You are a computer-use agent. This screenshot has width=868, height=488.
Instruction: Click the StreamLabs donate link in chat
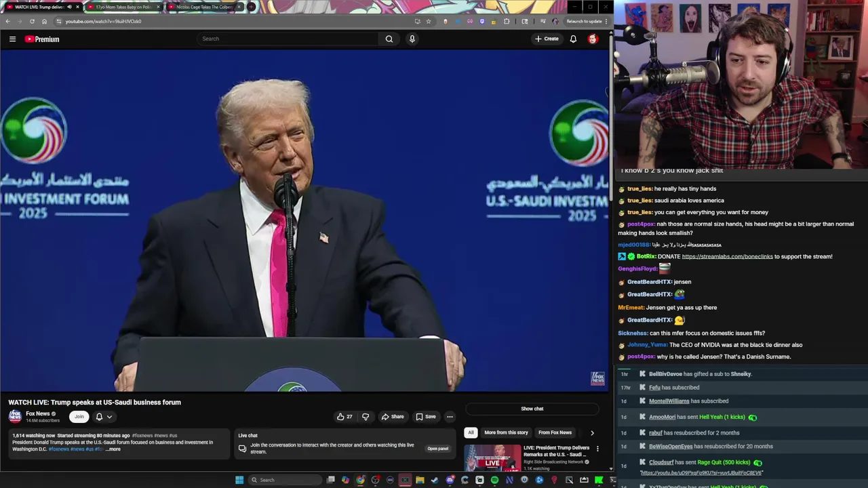[727, 257]
